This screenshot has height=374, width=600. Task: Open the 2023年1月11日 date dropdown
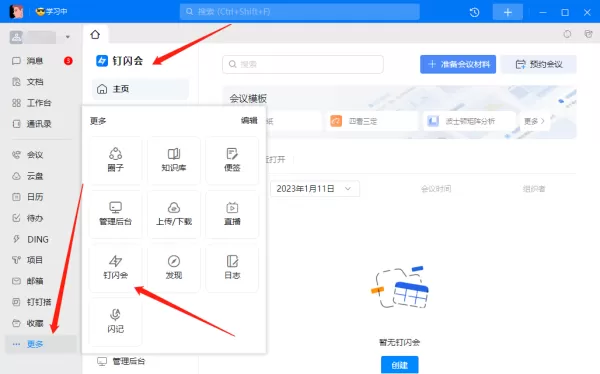(315, 189)
